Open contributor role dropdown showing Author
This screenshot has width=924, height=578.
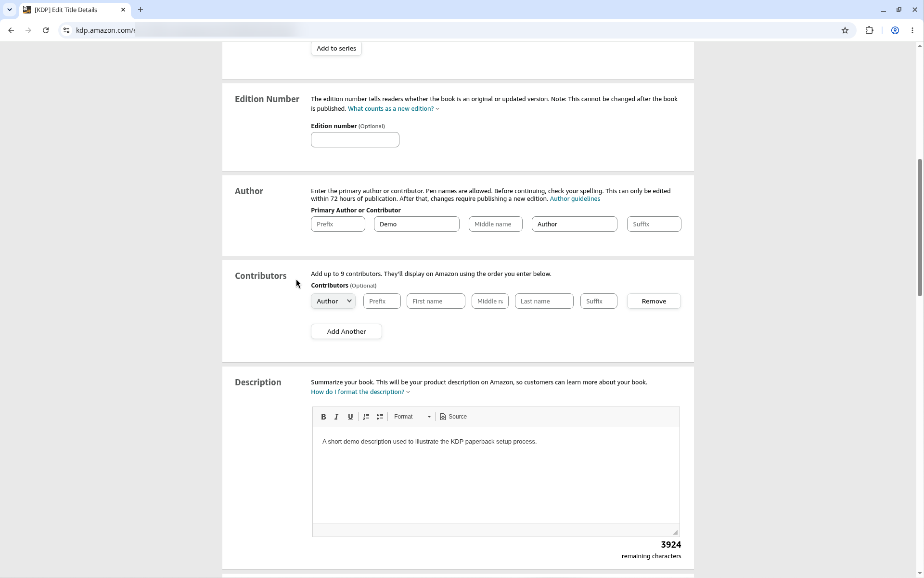pyautogui.click(x=333, y=301)
